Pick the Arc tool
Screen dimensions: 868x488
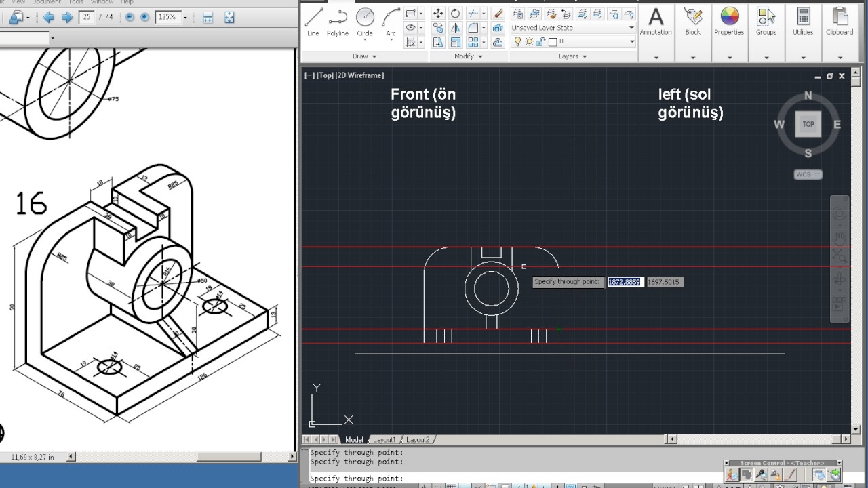391,22
